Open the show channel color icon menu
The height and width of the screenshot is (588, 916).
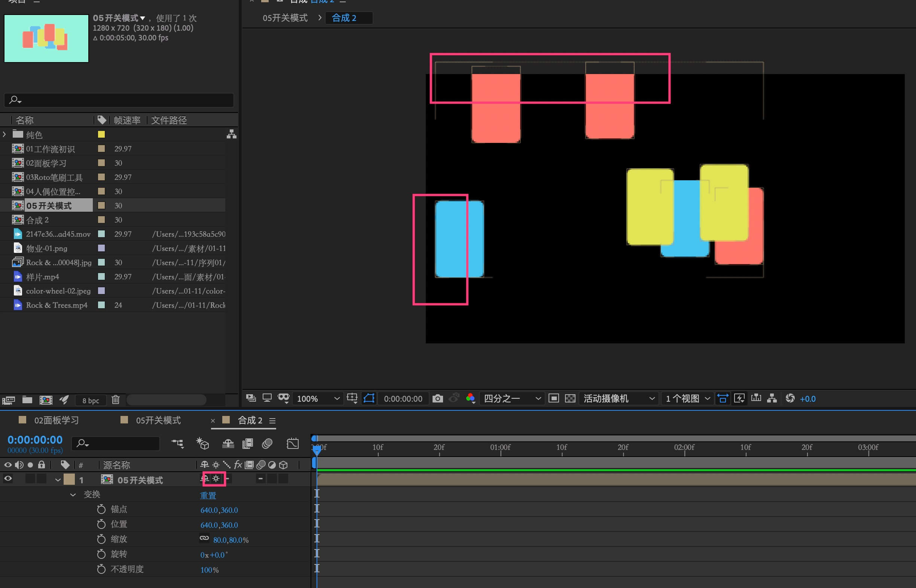coord(471,399)
